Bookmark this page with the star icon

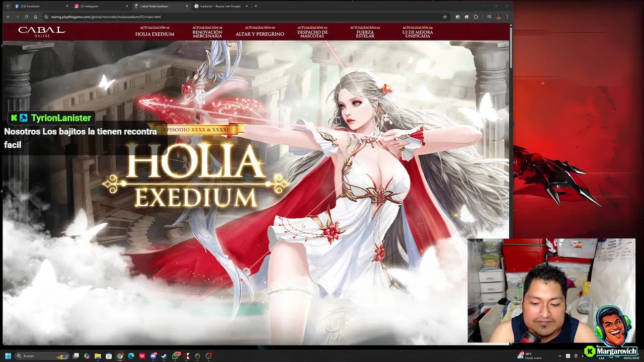click(445, 17)
